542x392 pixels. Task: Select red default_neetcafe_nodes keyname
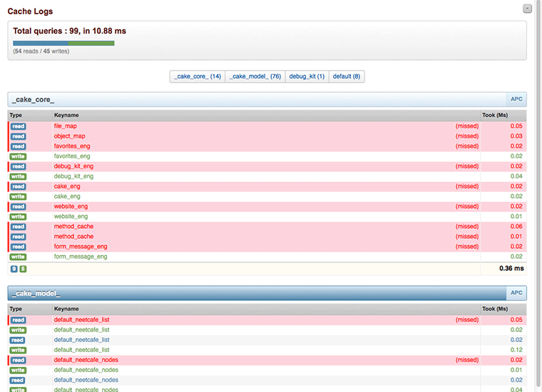tap(86, 360)
